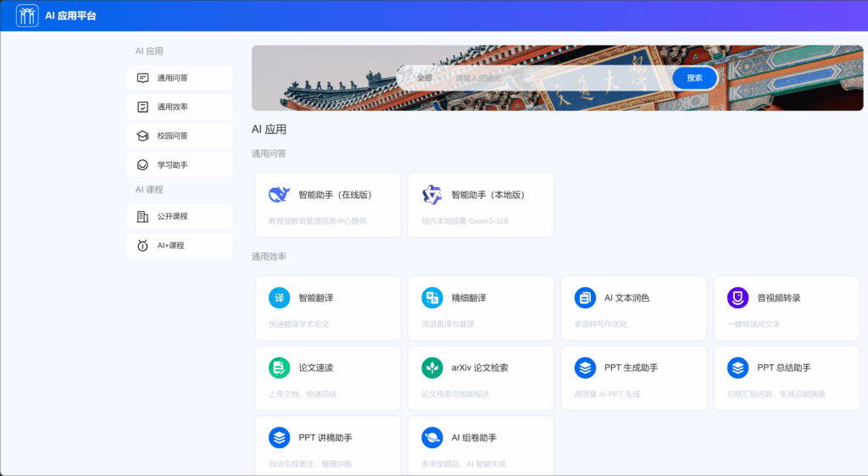Open the PPT 总结助手 card
Image resolution: width=868 pixels, height=476 pixels.
(786, 376)
